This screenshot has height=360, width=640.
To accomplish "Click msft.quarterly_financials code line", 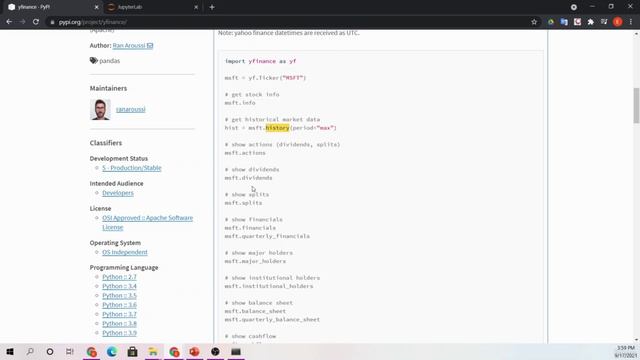I will pyautogui.click(x=267, y=236).
